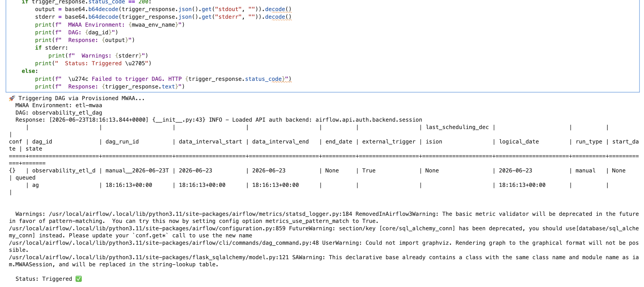Click the 'manual__2026-06-23T' run id cell
Image resolution: width=644 pixels, height=287 pixels.
click(x=137, y=171)
